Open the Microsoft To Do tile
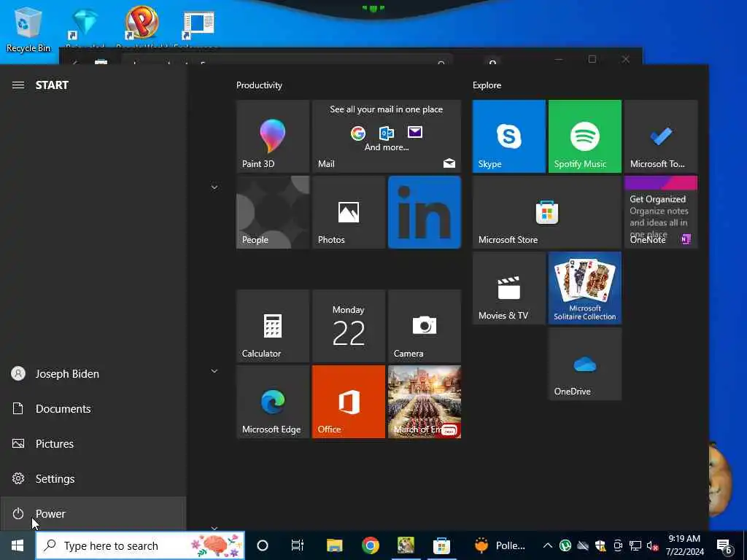The image size is (747, 560). pyautogui.click(x=661, y=136)
